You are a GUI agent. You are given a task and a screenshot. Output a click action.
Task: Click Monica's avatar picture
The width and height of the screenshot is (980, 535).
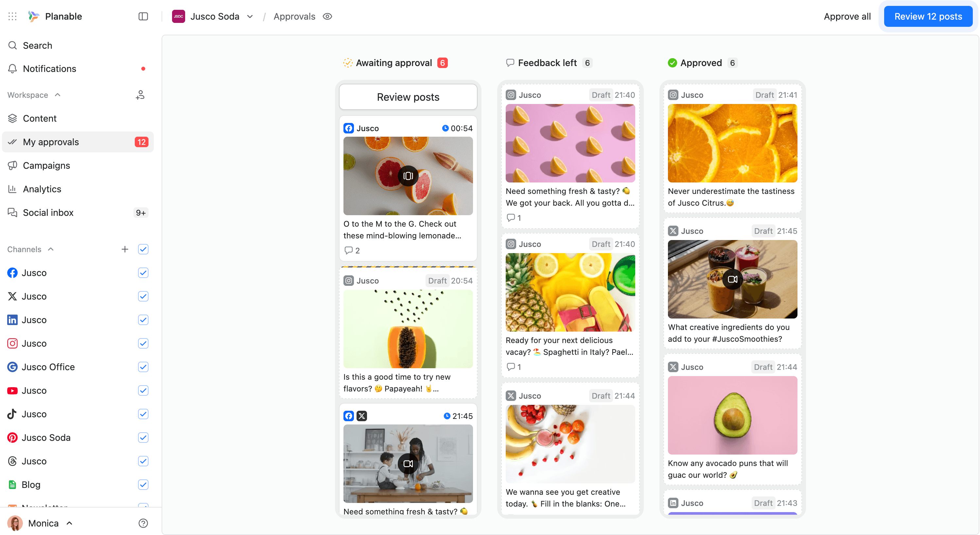[x=15, y=524]
